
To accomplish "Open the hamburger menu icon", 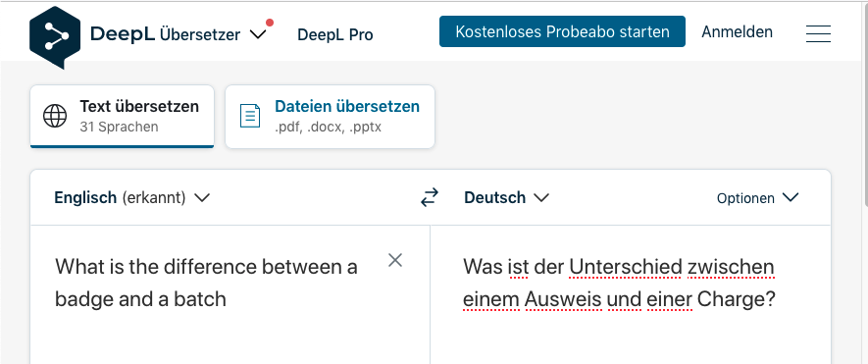I will click(x=818, y=33).
